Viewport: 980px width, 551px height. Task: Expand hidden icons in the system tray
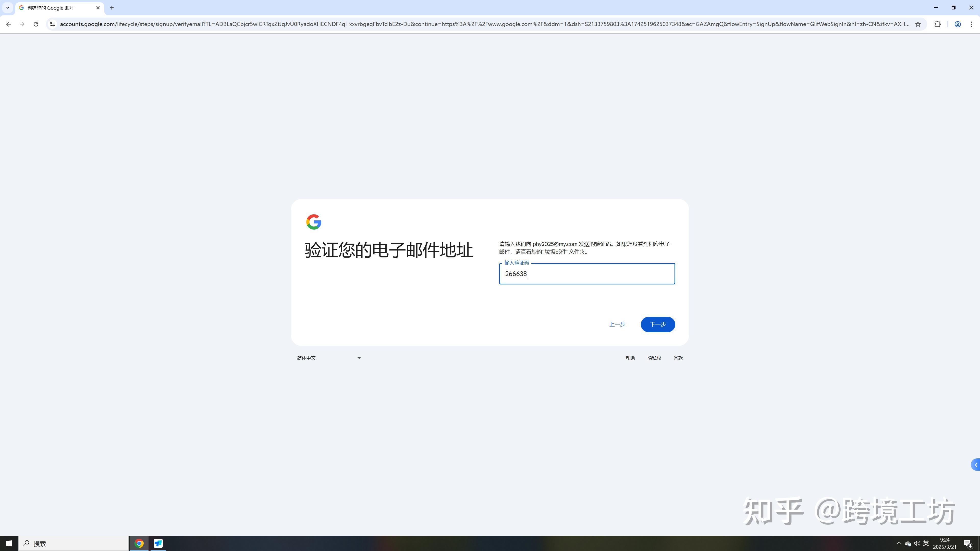pyautogui.click(x=899, y=543)
